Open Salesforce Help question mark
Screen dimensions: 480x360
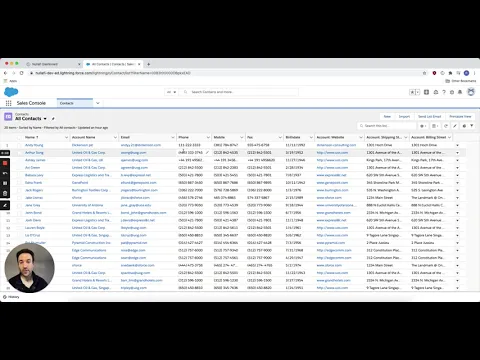tap(444, 92)
